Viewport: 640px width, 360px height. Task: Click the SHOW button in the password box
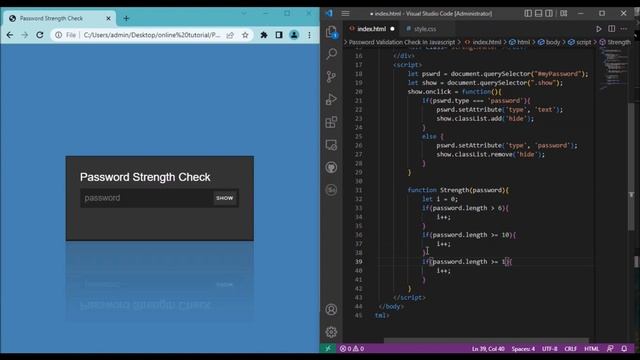224,198
